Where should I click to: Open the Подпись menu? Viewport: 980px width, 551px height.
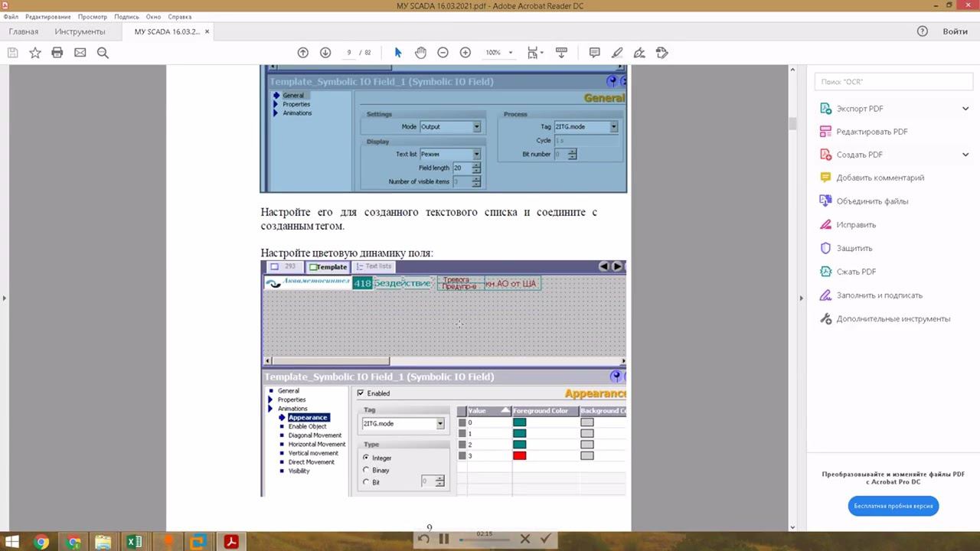(x=127, y=16)
